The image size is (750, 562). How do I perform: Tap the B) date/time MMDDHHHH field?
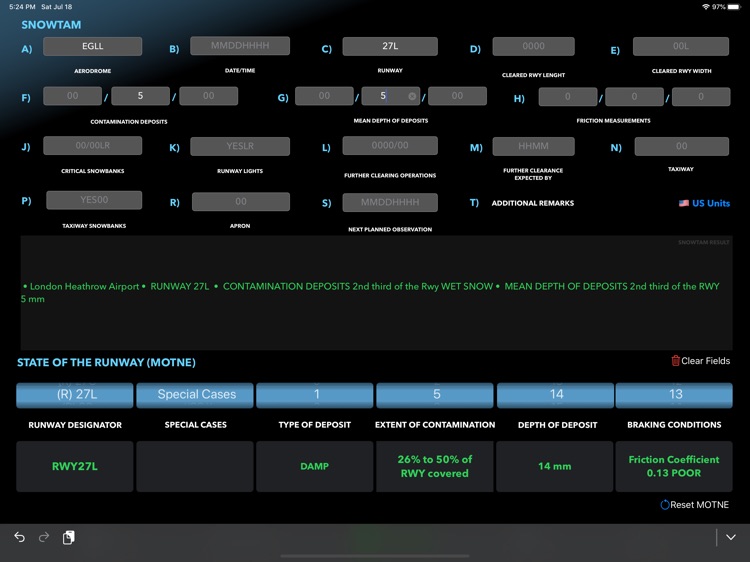[x=240, y=46]
